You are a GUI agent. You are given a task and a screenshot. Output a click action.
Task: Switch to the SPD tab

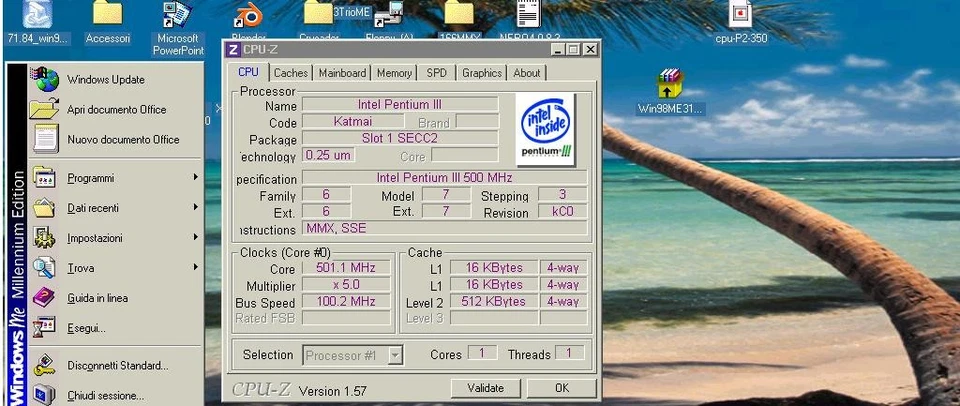437,73
